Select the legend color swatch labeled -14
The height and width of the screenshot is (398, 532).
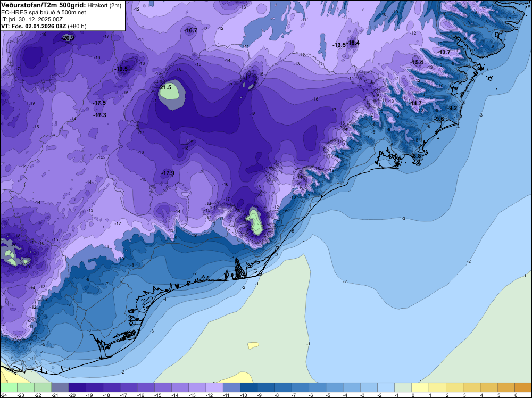click(x=180, y=387)
